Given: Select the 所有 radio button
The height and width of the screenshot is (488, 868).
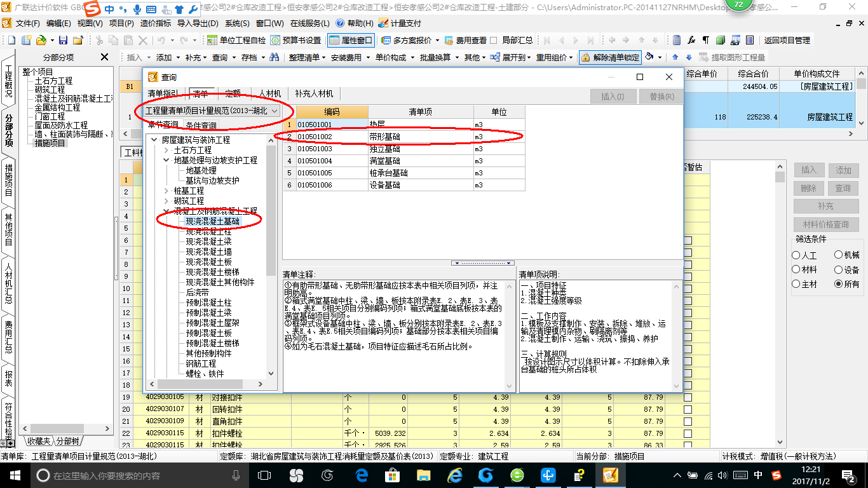Looking at the screenshot, I should 838,284.
